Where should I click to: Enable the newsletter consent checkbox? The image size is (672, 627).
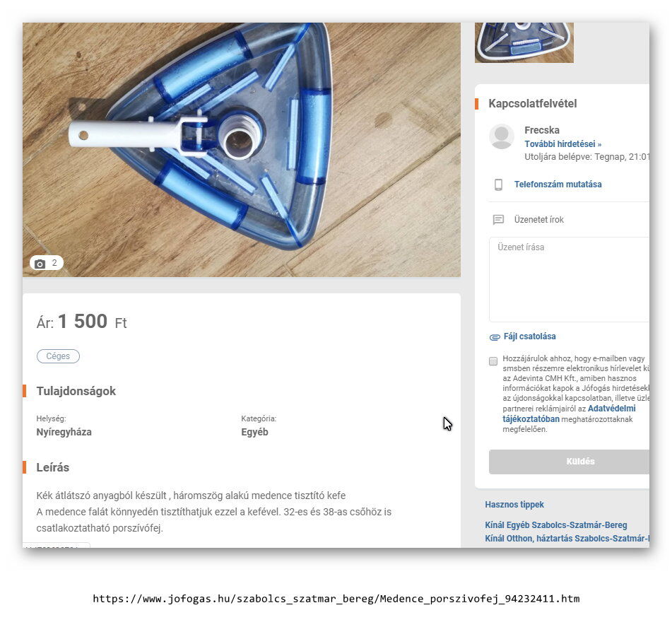coord(493,361)
